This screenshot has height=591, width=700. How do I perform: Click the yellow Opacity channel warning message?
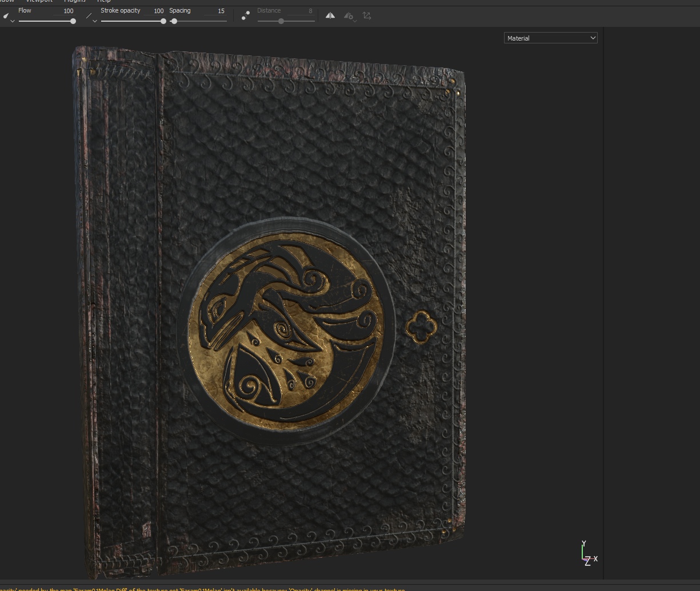coord(202,589)
